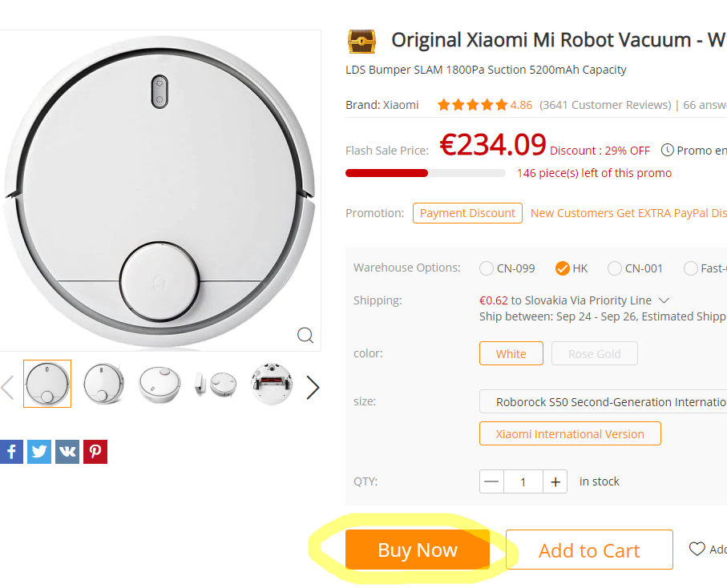Click Add to Cart button

tap(589, 550)
